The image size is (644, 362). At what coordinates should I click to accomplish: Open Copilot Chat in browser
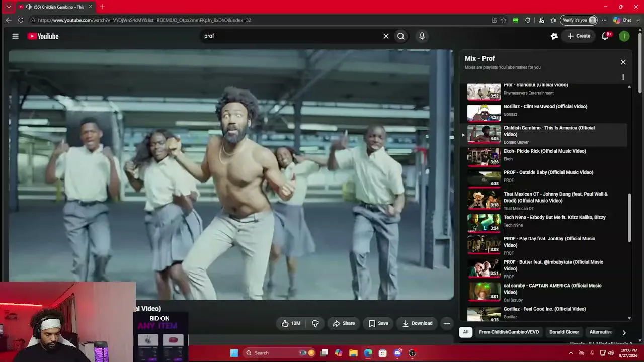point(622,20)
